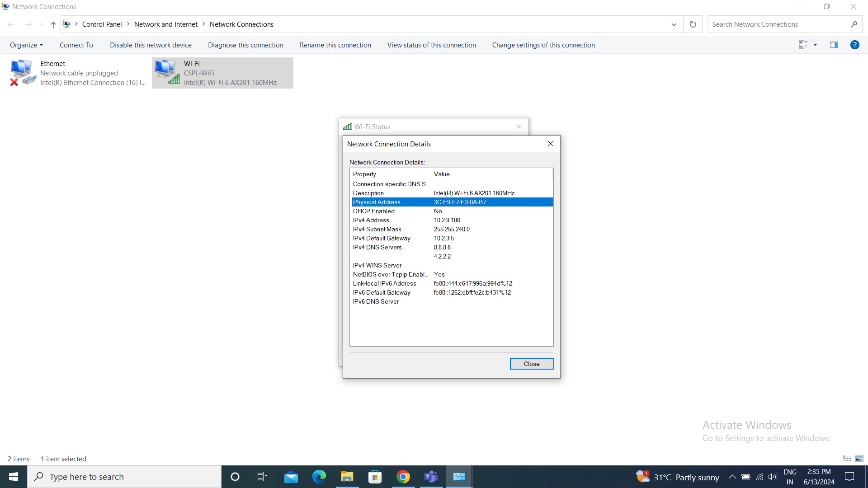The width and height of the screenshot is (868, 488).
Task: Open Microsoft Store from taskbar
Action: [375, 477]
